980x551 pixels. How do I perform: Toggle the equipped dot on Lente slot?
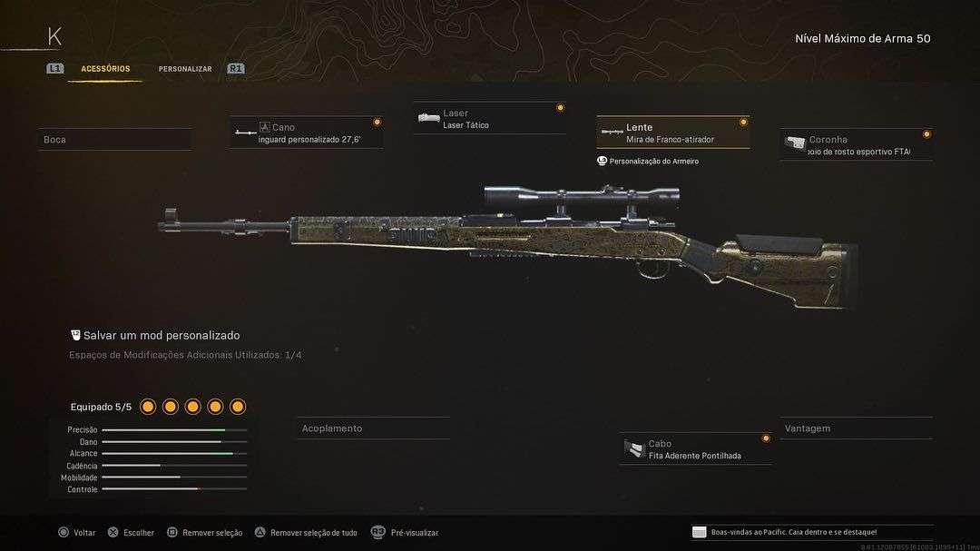pos(743,123)
